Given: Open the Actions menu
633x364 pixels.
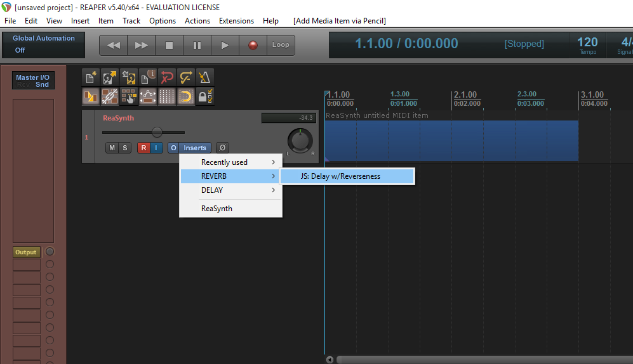Looking at the screenshot, I should [x=197, y=21].
